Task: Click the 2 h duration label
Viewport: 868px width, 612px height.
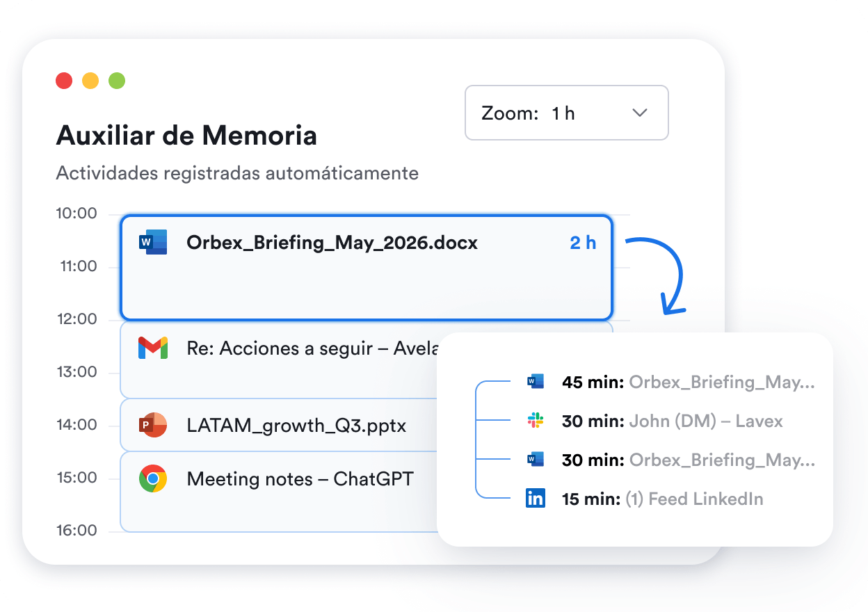Action: coord(583,243)
